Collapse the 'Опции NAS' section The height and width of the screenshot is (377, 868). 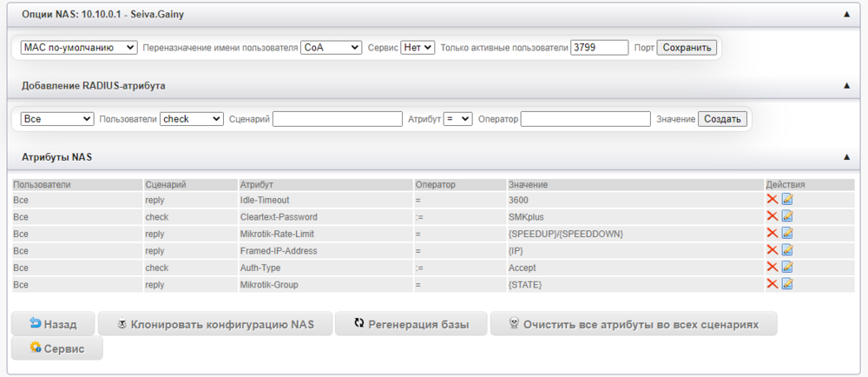(x=846, y=15)
